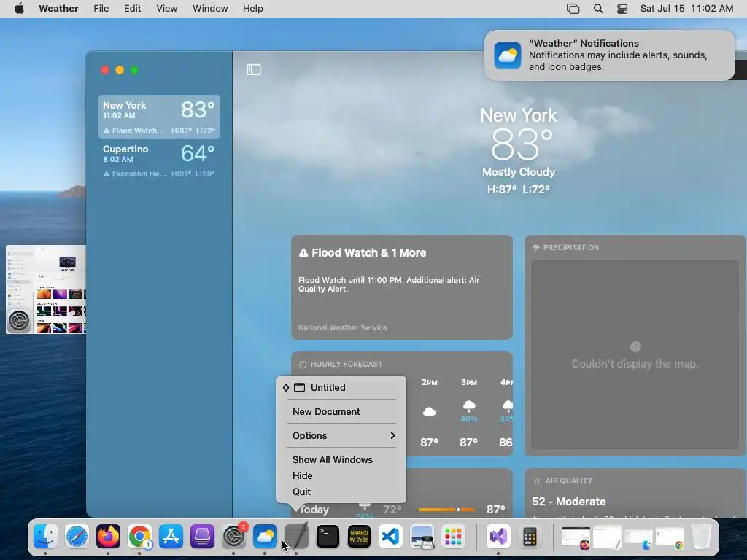
Task: Open Control Center in menu bar
Action: (x=622, y=9)
